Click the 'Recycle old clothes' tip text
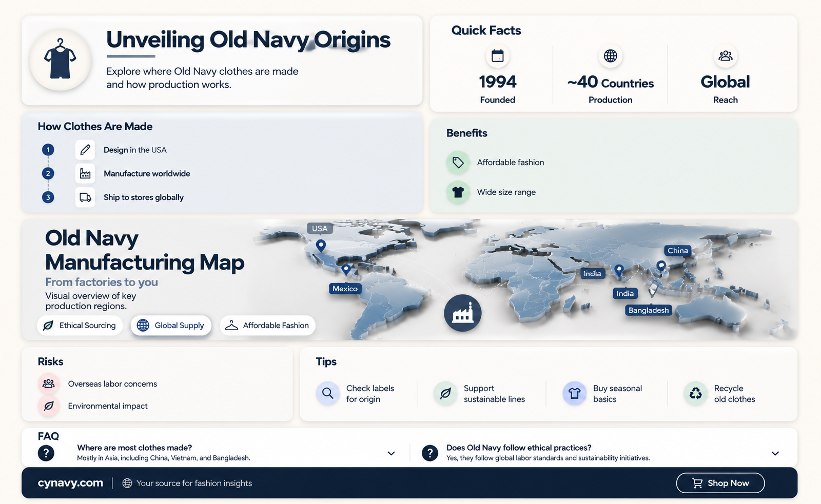 pyautogui.click(x=735, y=394)
